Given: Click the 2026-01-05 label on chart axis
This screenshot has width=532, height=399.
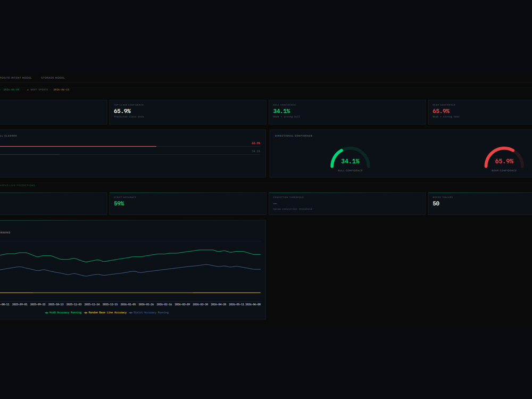Looking at the screenshot, I should [x=128, y=304].
